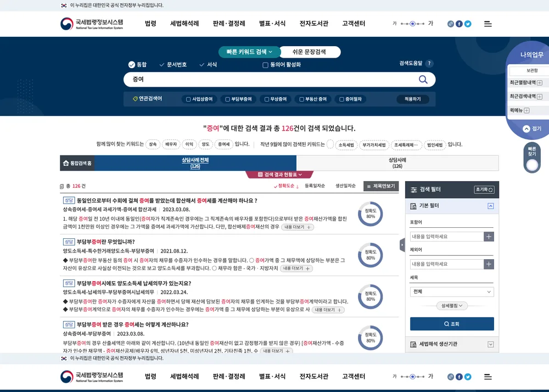Viewport: 549px width, 392px height.
Task: Sort results by 생산일자순
Action: pos(345,186)
